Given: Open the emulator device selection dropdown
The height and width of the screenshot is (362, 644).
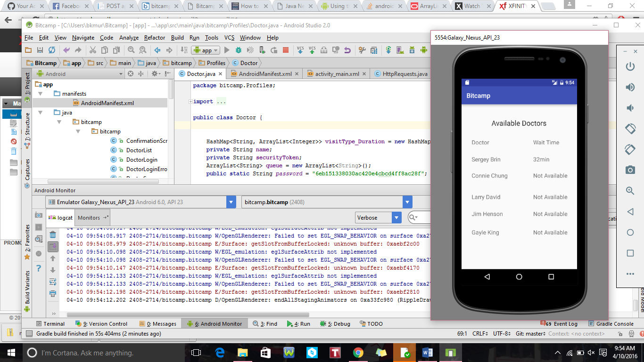Looking at the screenshot, I should click(x=141, y=202).
